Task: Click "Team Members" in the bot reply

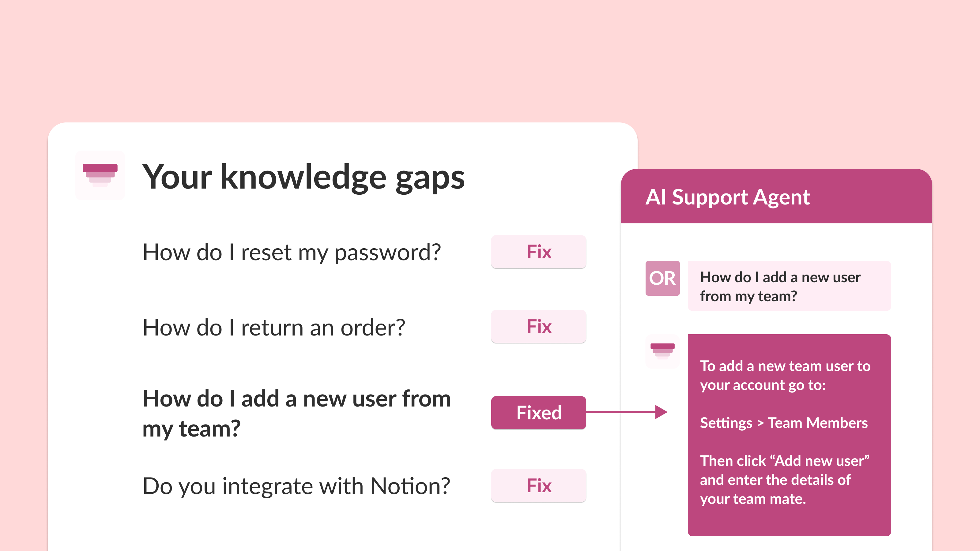Action: click(818, 423)
